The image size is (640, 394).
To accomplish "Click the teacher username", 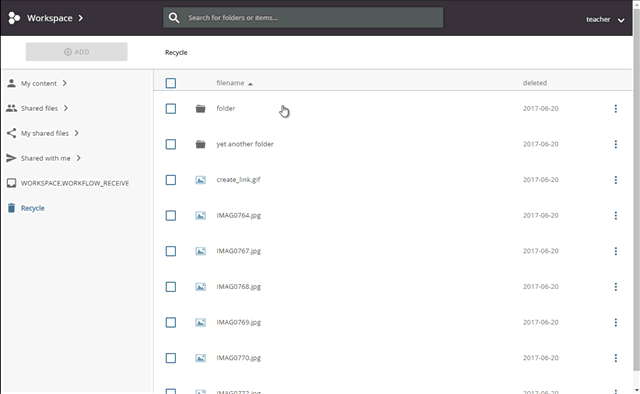I will point(598,19).
